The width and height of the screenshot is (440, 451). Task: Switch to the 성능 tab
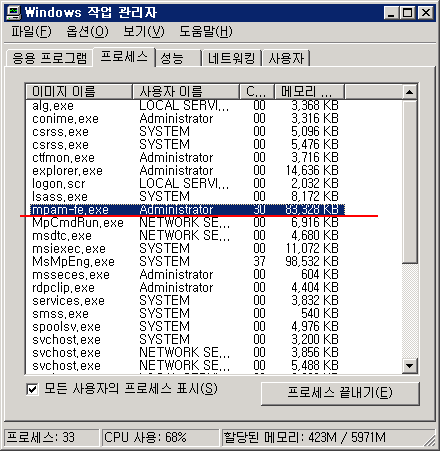[x=178, y=58]
